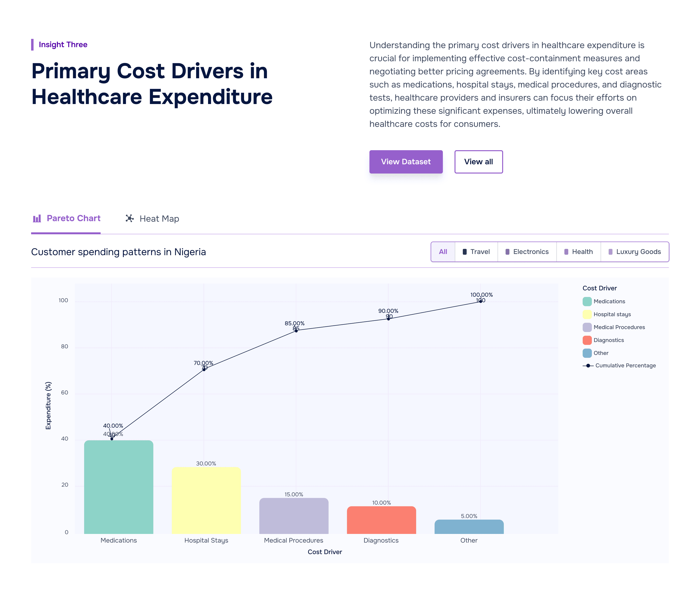Click the Health filter color marker
The height and width of the screenshot is (602, 700).
[x=566, y=252]
